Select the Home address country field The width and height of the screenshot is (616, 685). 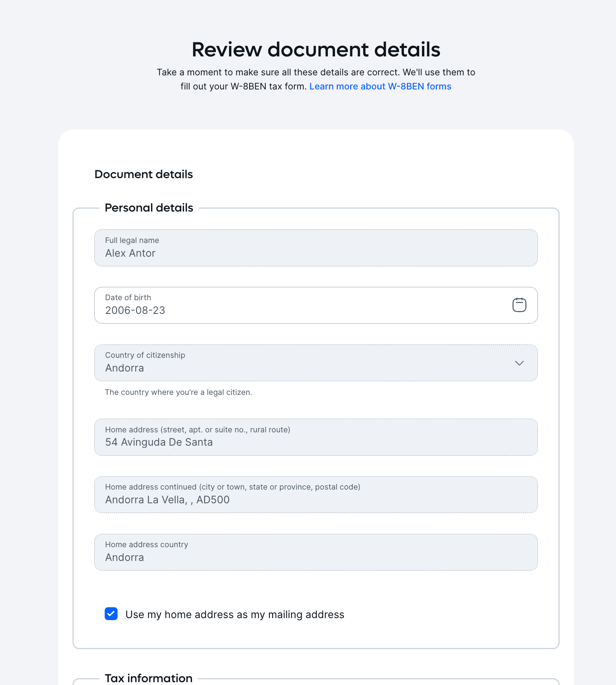pos(316,552)
